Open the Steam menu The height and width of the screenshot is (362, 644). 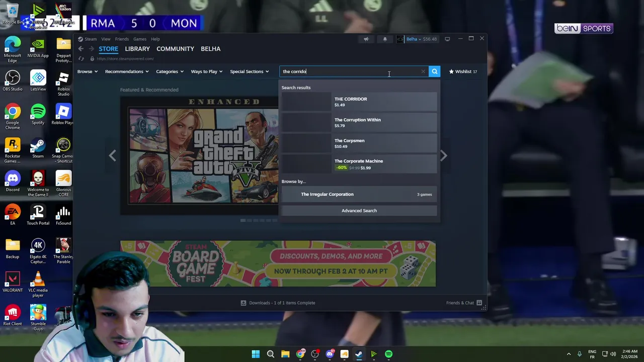pos(91,39)
